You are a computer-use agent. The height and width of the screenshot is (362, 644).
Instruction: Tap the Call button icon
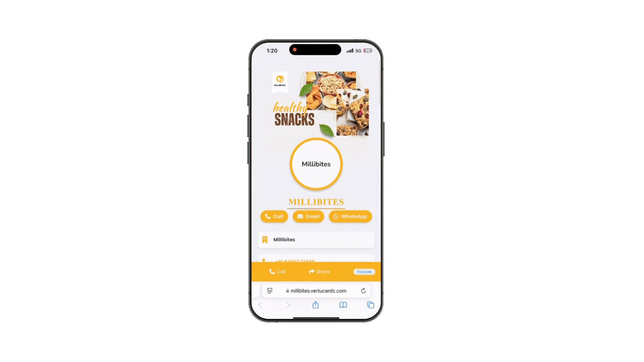click(267, 216)
